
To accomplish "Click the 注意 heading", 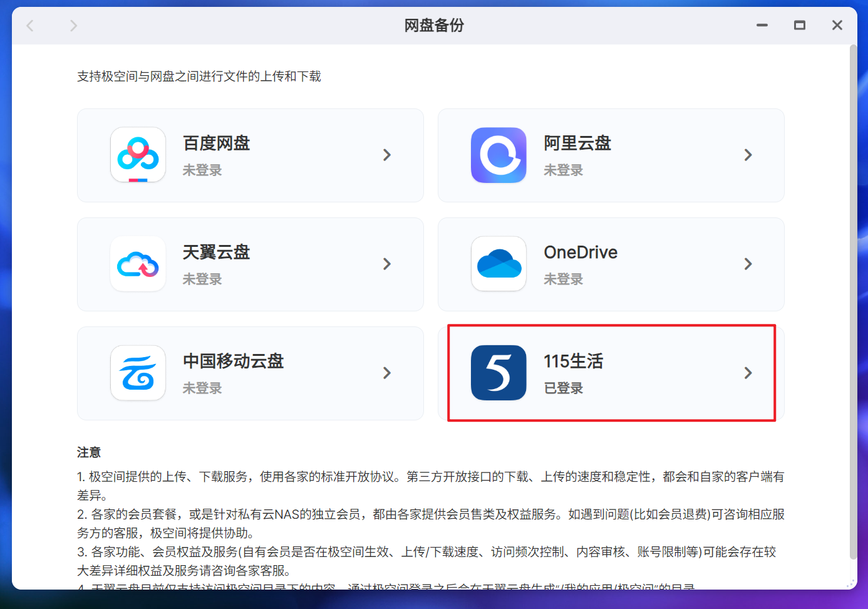I will pos(89,452).
